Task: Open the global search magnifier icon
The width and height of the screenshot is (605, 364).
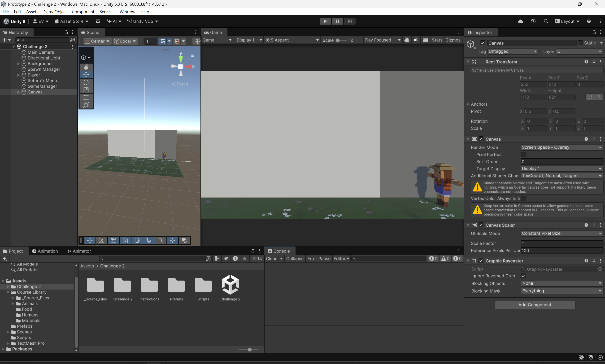Action: [546, 21]
